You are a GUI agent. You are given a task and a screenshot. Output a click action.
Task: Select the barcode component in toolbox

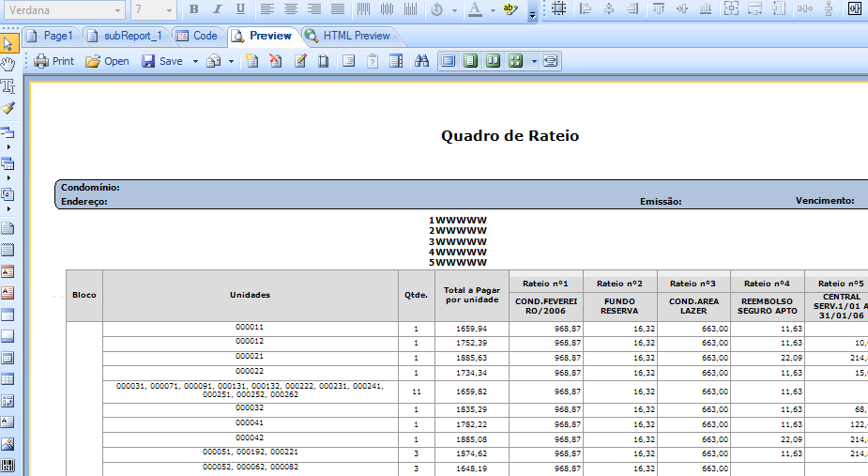tap(8, 465)
